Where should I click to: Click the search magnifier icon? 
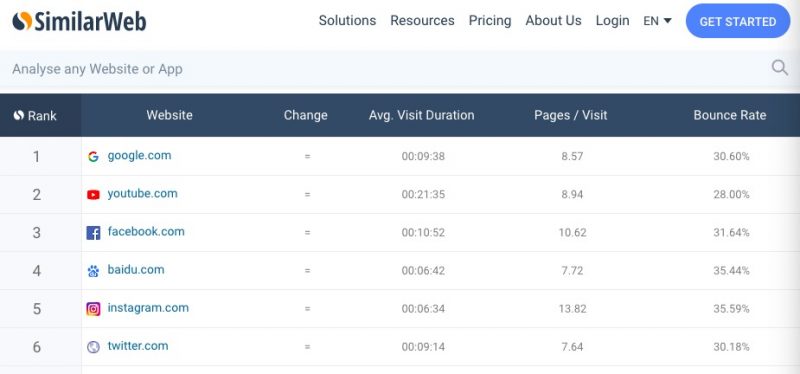click(780, 68)
